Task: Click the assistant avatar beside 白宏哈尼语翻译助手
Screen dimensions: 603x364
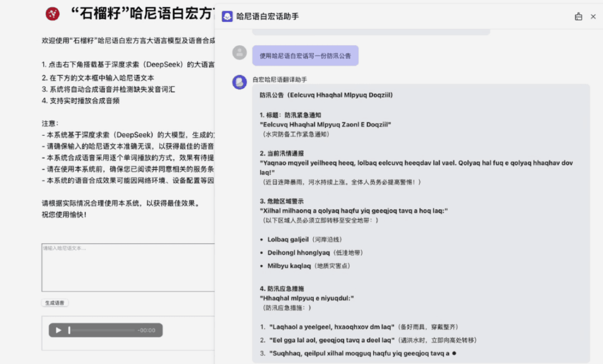Action: (239, 82)
